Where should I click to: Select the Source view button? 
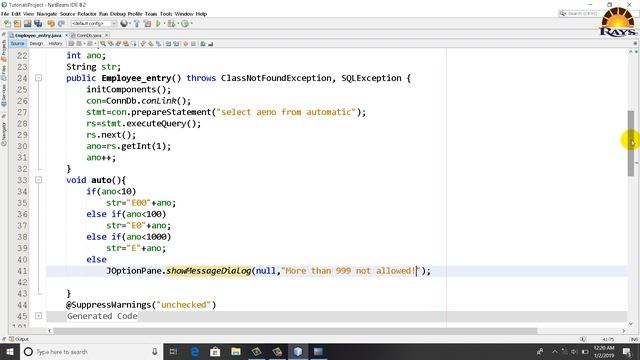pyautogui.click(x=17, y=44)
